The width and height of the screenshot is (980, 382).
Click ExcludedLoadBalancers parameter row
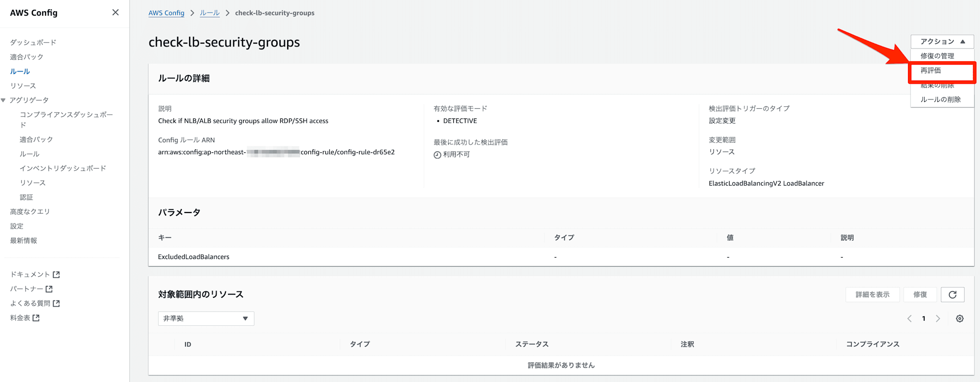561,257
